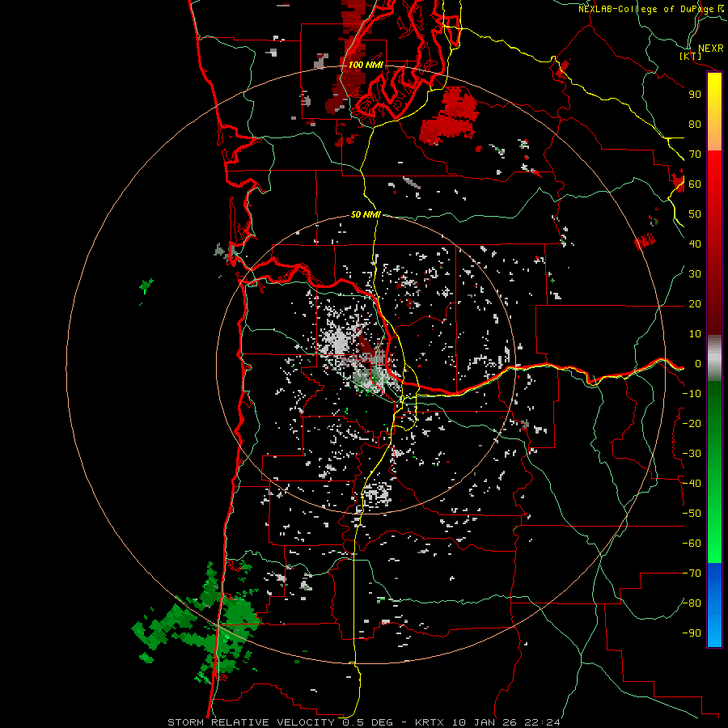Screen dimensions: 728x728
Task: Click the positive 30 scale label
Action: (x=695, y=274)
